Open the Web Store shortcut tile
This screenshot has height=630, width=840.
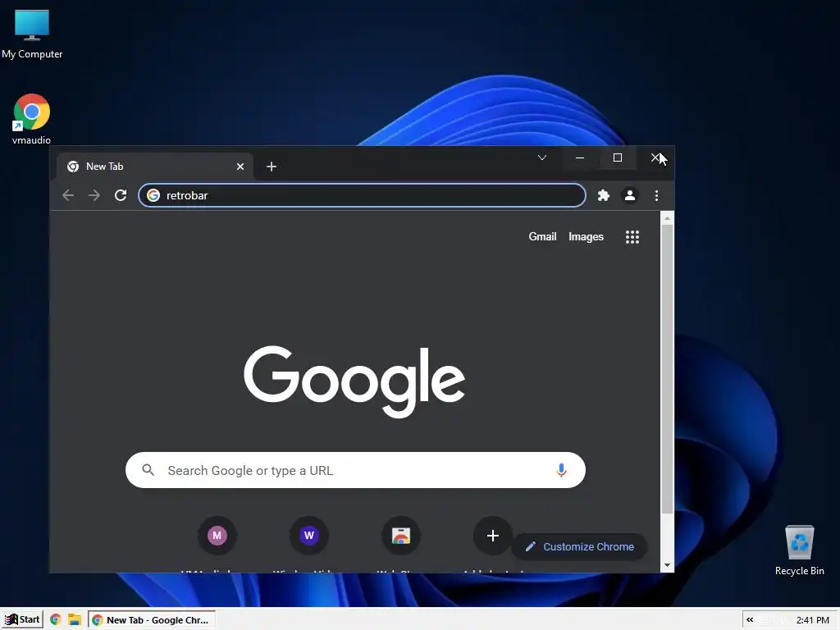[x=400, y=535]
